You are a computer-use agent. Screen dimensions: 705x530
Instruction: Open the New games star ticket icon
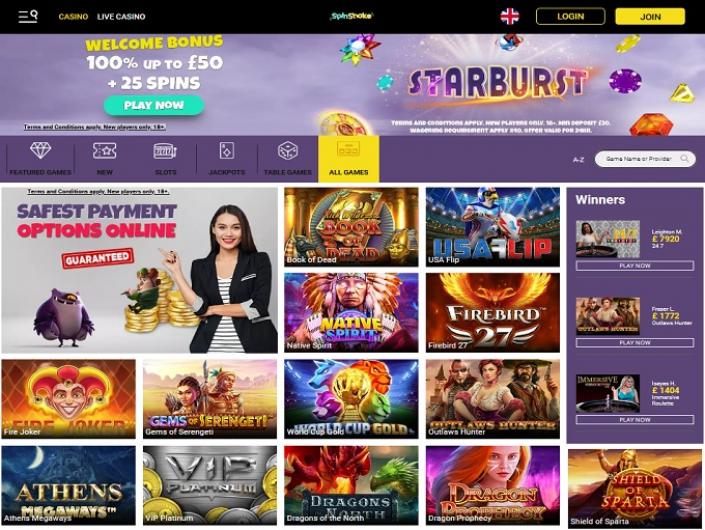coord(104,151)
